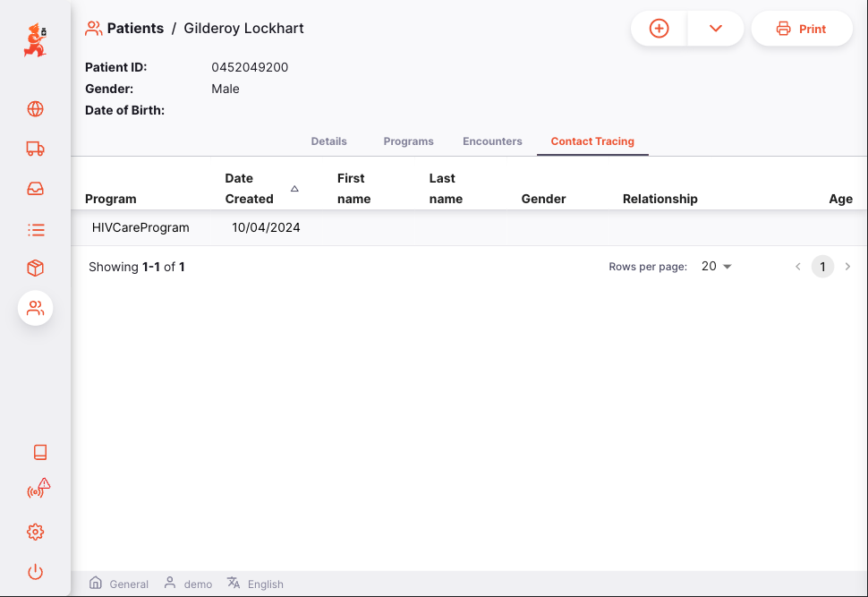Open the Inventory box icon
The width and height of the screenshot is (868, 597).
click(x=36, y=269)
